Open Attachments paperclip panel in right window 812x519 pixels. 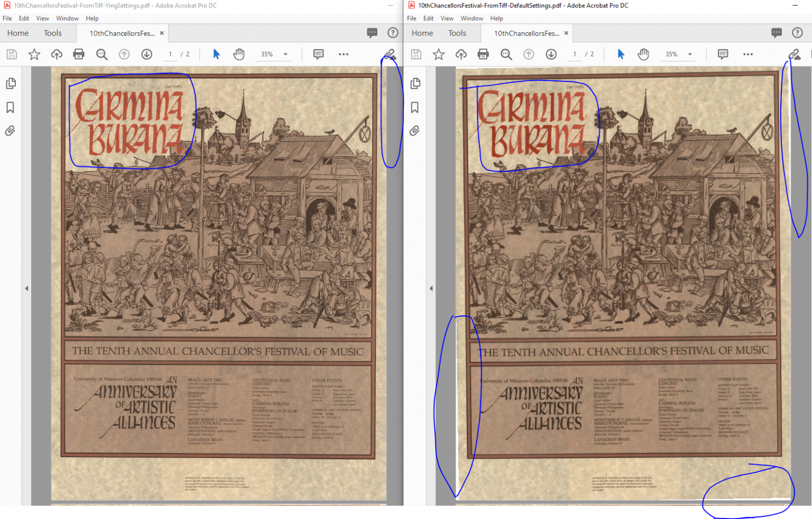tap(414, 131)
